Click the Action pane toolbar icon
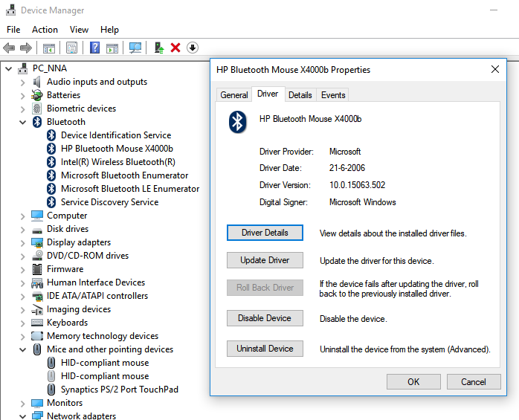Viewport: 519px width, 420px height. click(112, 48)
